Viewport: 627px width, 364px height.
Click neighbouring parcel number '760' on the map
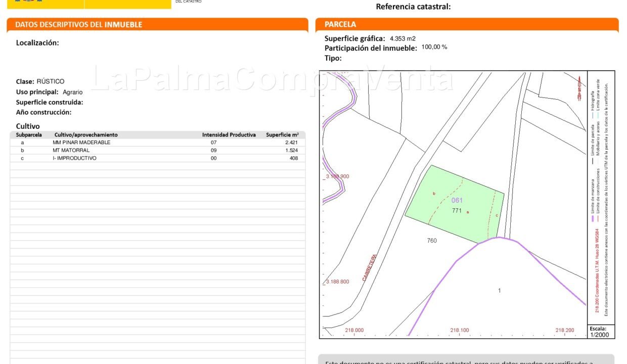[432, 241]
